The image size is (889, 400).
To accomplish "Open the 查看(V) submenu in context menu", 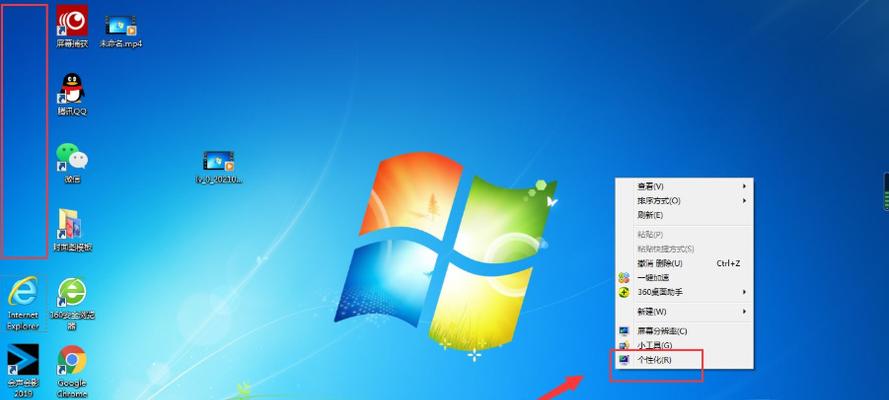I will [x=684, y=186].
